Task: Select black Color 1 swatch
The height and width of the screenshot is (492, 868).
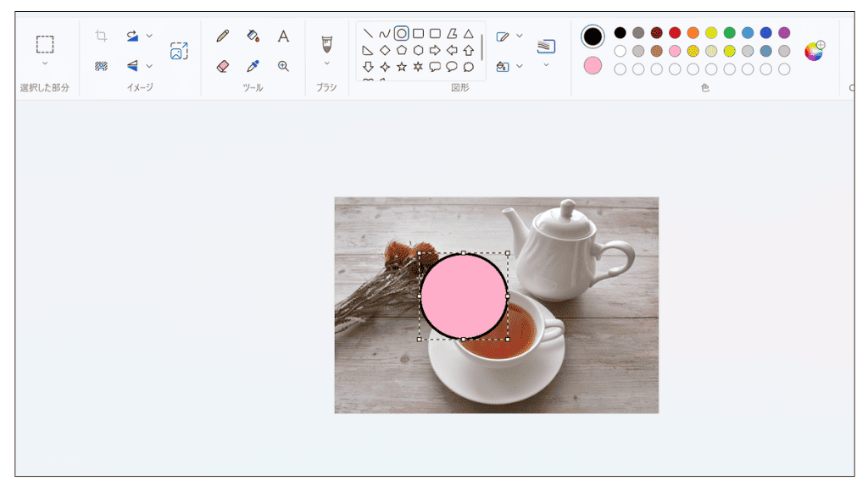Action: (593, 36)
